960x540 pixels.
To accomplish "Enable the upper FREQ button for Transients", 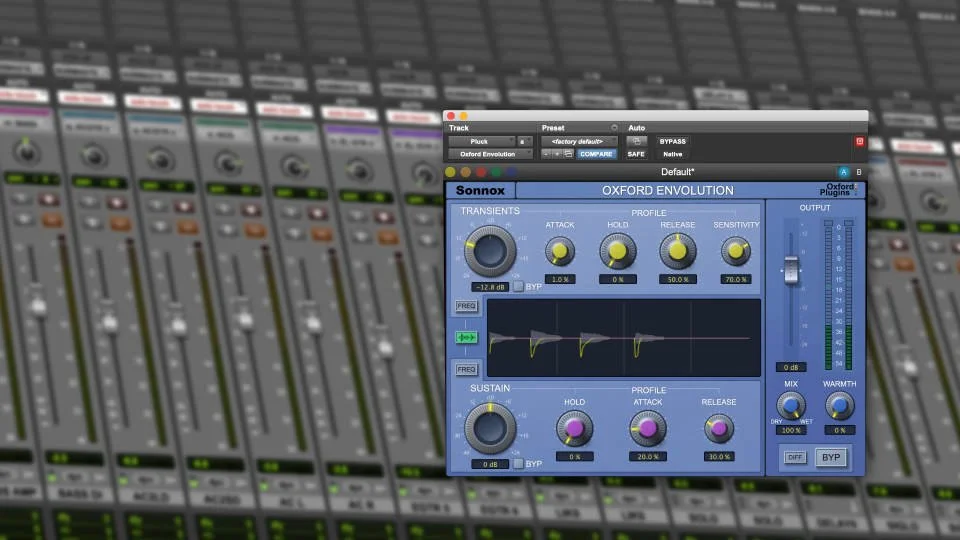I will (x=466, y=306).
